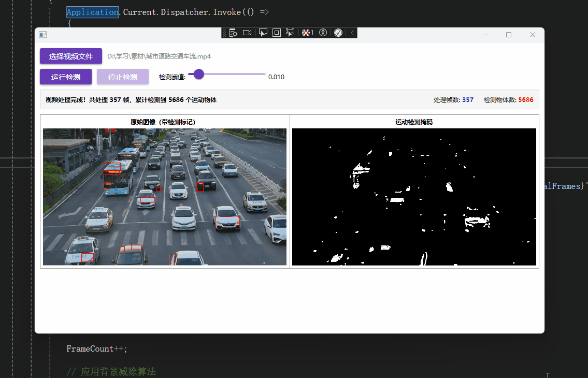Click the file path D:\学习\素材\城市道路交通车流.mp4

[x=159, y=56]
